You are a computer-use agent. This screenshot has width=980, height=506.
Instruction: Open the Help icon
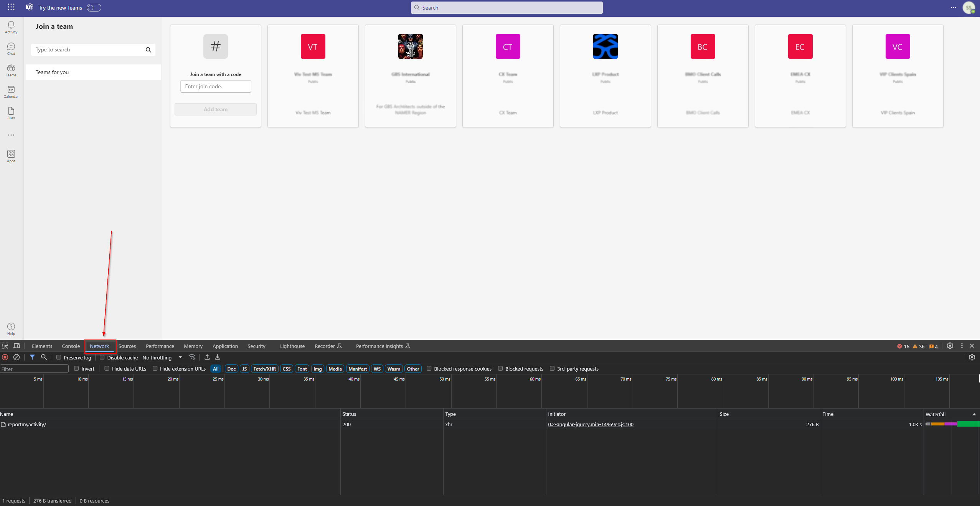tap(11, 329)
